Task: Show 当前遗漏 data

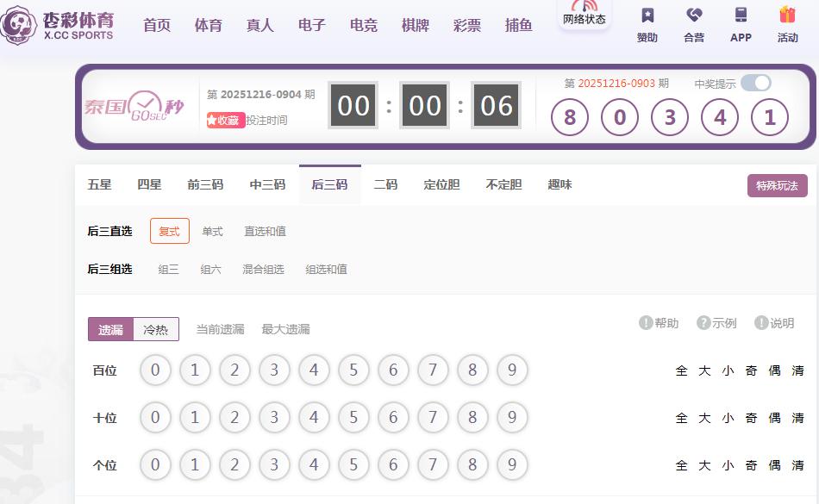Action: (221, 329)
